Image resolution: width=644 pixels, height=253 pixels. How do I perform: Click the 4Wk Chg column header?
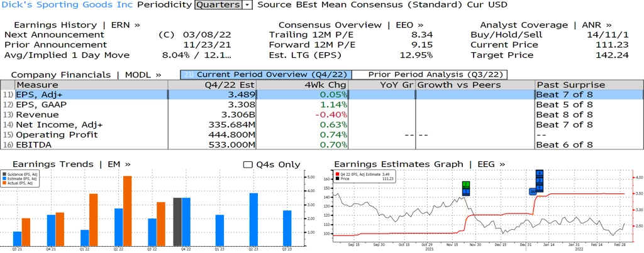point(303,85)
